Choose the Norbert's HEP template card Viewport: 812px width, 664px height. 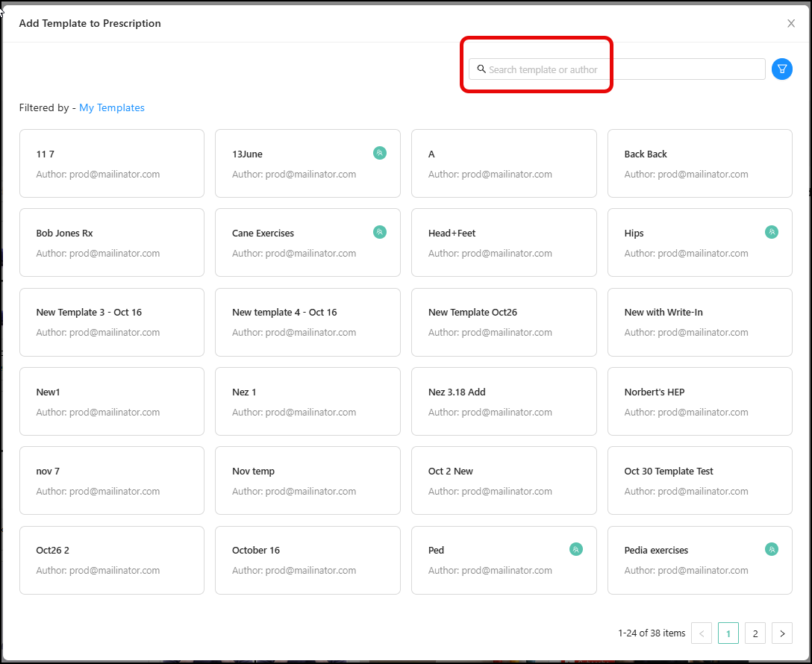(x=699, y=401)
